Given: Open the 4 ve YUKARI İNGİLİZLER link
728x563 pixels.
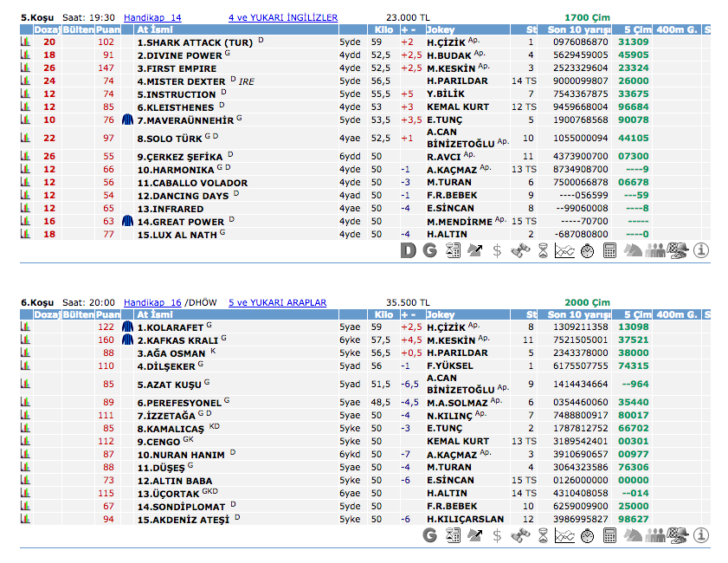Looking at the screenshot, I should click(x=283, y=17).
